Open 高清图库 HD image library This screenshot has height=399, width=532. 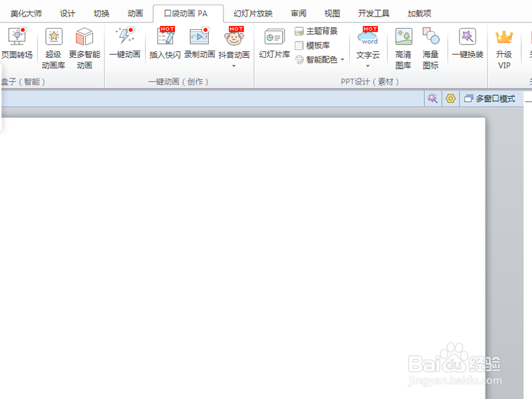tap(404, 48)
